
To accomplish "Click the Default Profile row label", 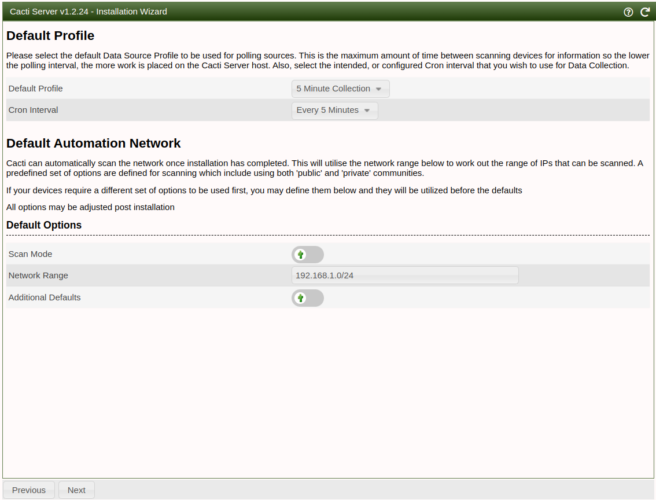I will coord(36,89).
